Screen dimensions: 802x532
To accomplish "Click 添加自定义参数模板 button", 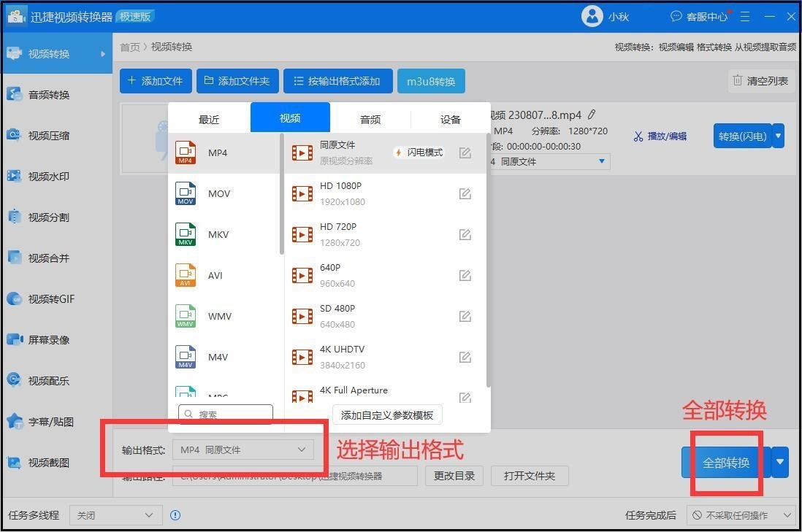I will coord(387,415).
